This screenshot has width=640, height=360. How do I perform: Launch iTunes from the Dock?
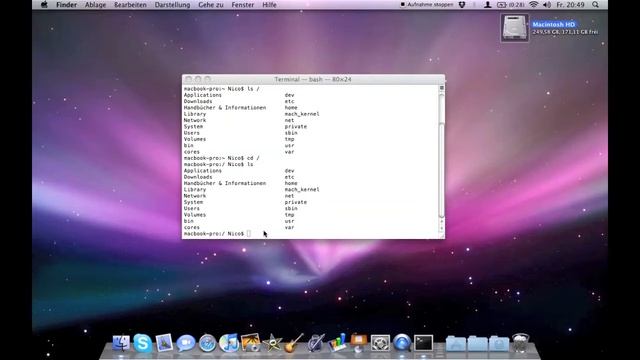tap(229, 343)
